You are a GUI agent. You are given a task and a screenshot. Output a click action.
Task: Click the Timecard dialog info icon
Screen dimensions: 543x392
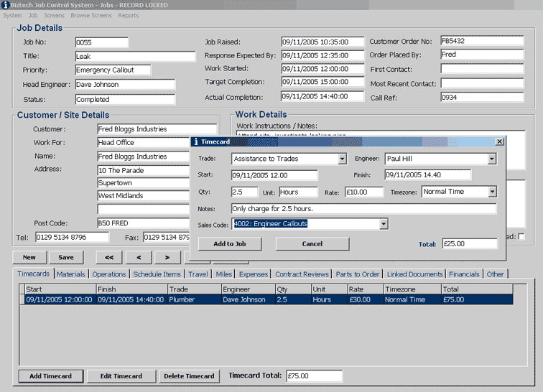pos(195,141)
